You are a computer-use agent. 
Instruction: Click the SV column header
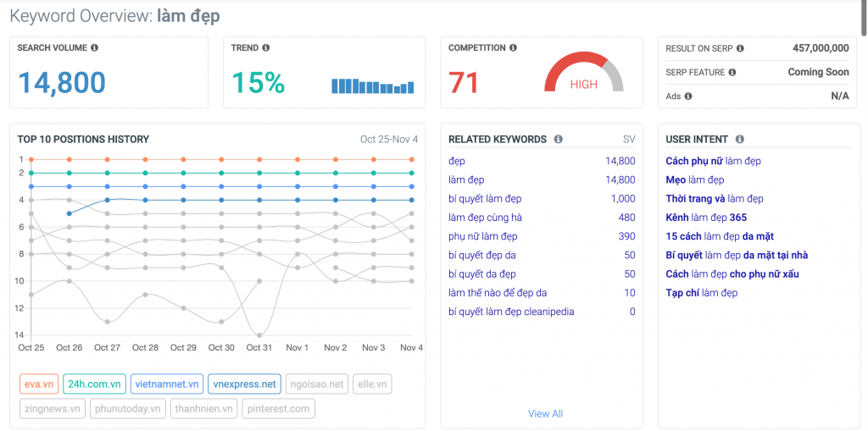pyautogui.click(x=629, y=140)
